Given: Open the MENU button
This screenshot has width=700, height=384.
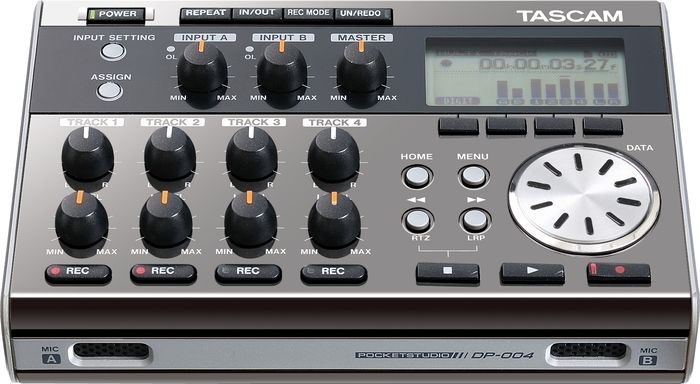Looking at the screenshot, I should point(474,176).
